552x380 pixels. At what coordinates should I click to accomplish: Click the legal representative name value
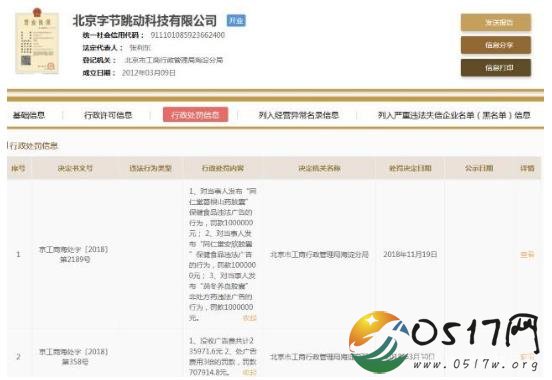(x=140, y=48)
